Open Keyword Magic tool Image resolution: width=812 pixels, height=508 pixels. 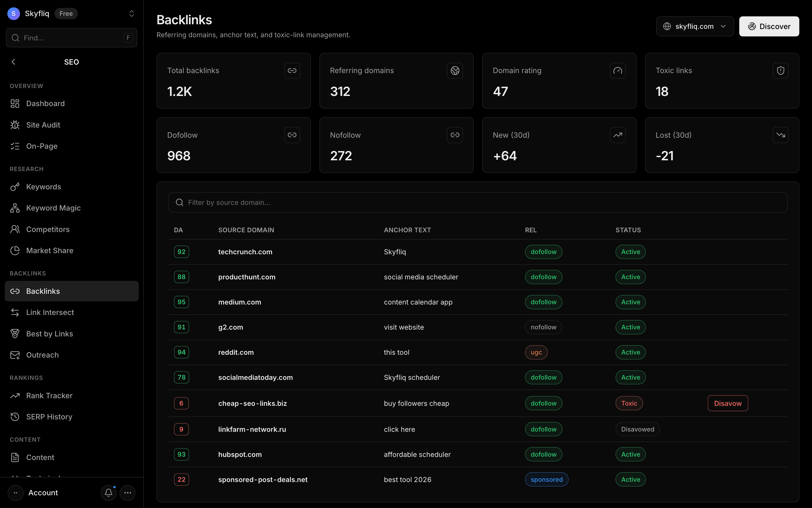[71, 208]
